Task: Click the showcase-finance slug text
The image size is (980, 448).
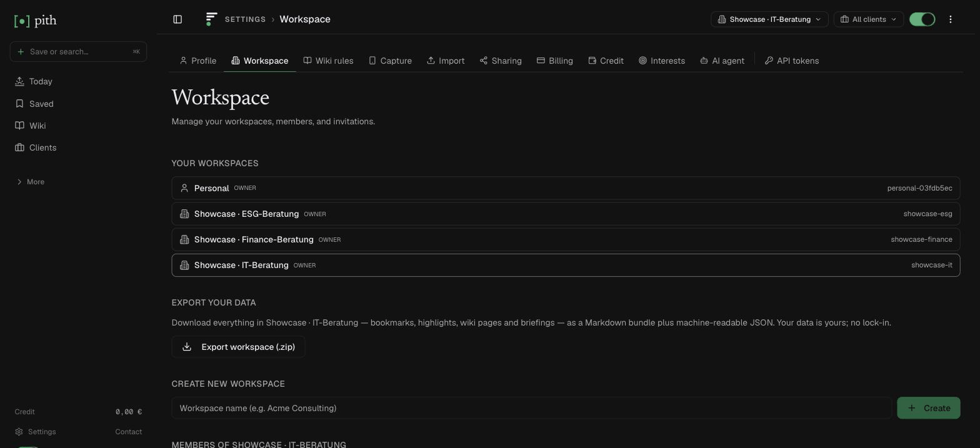Action: (x=921, y=239)
